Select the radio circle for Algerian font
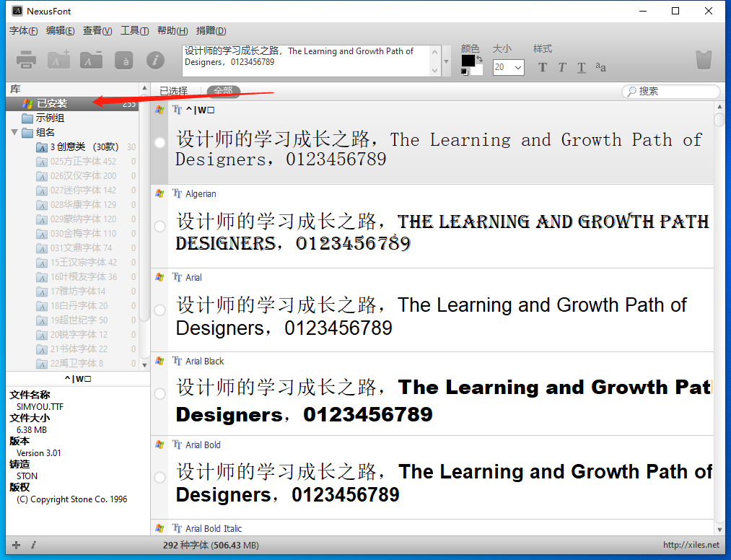Image resolution: width=731 pixels, height=560 pixels. pos(160,227)
